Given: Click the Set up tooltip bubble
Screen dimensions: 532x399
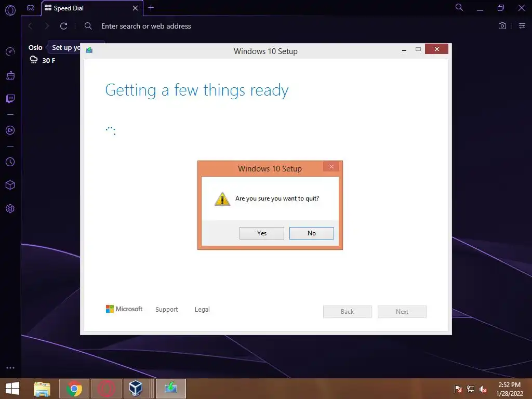Looking at the screenshot, I should click(x=65, y=47).
